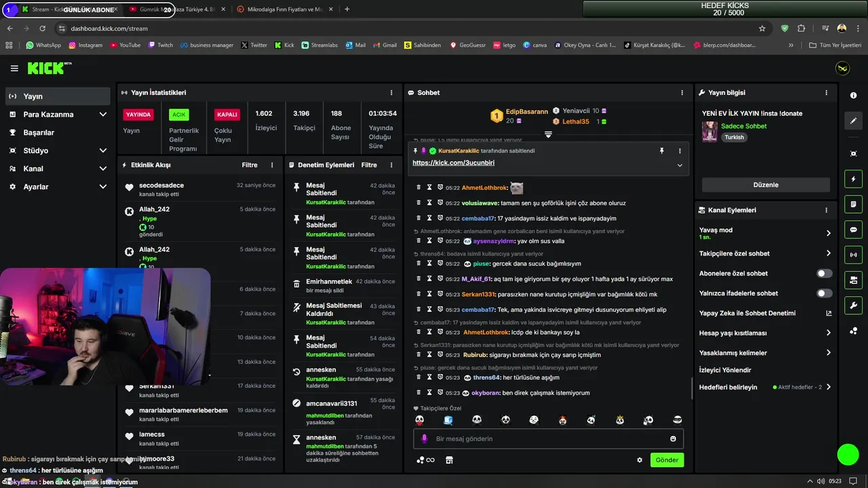This screenshot has height=488, width=868.
Task: Click the browser address bar
Action: click(x=407, y=28)
